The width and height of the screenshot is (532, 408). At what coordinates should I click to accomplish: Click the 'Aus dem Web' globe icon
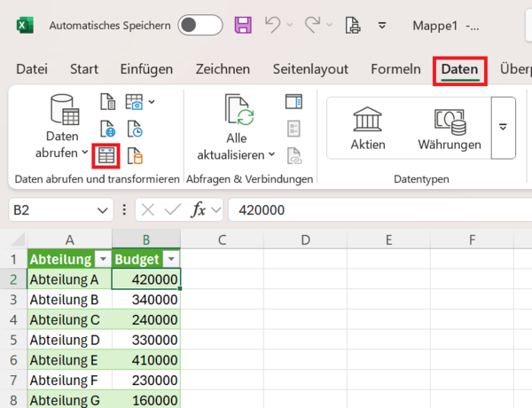106,129
